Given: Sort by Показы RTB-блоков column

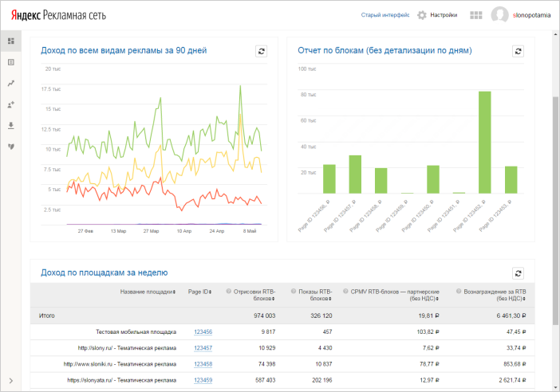Looking at the screenshot, I should [315, 295].
